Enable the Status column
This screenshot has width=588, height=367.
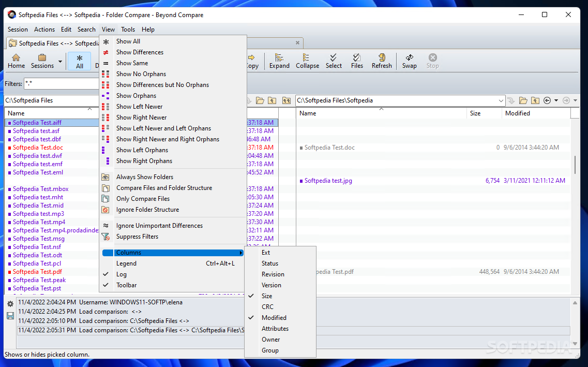(280, 264)
